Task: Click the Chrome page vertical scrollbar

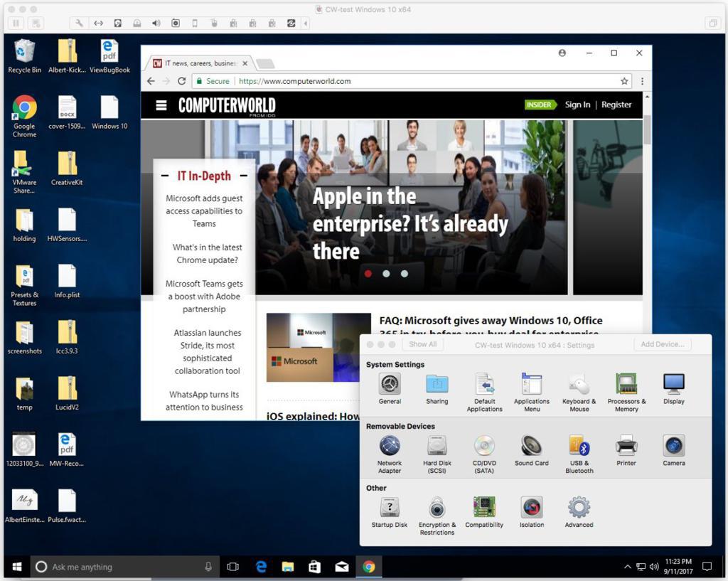Action: pyautogui.click(x=647, y=130)
